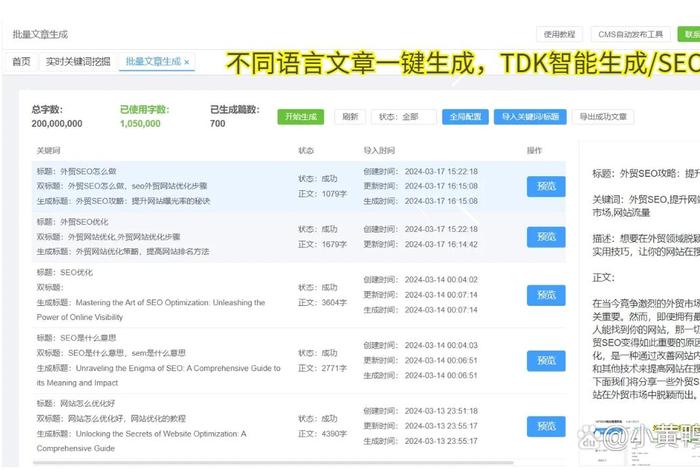The width and height of the screenshot is (700, 470).
Task: Click the 正文: 1079字 cell
Action: [x=322, y=194]
